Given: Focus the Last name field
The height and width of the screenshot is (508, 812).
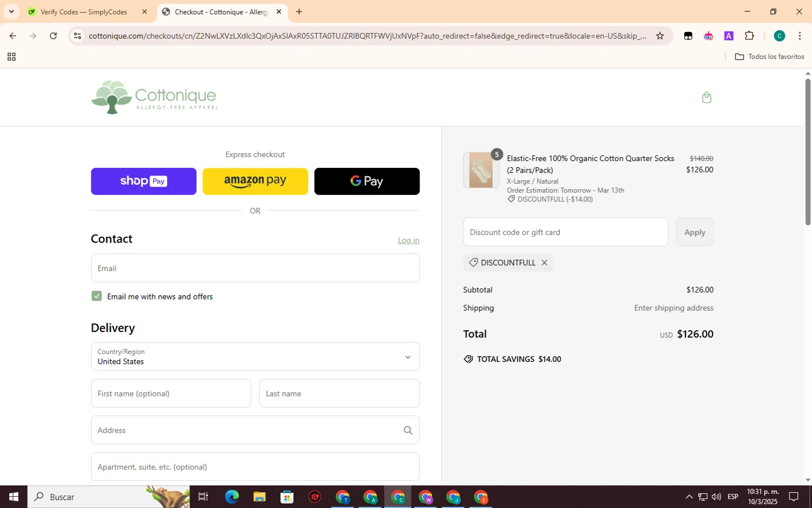Looking at the screenshot, I should click(339, 393).
